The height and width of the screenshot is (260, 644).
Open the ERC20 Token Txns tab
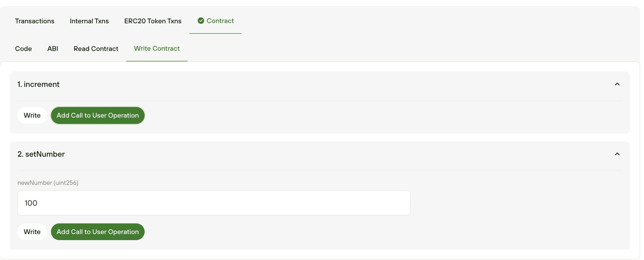point(153,21)
